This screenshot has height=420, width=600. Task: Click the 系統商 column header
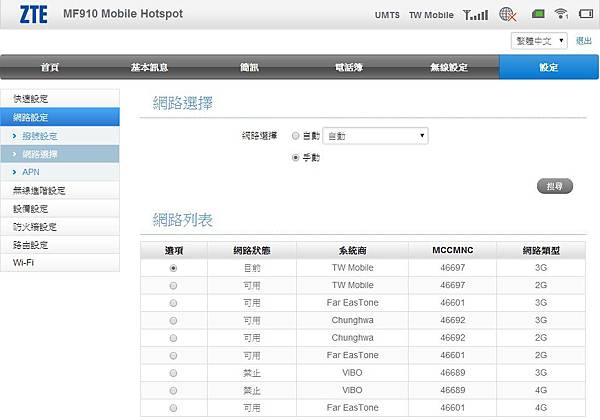[352, 251]
